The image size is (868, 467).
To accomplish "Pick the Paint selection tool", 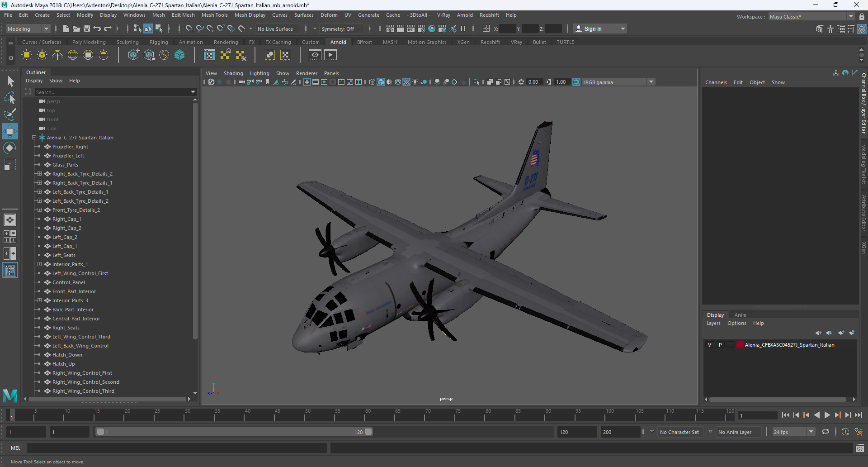I will coord(10,114).
